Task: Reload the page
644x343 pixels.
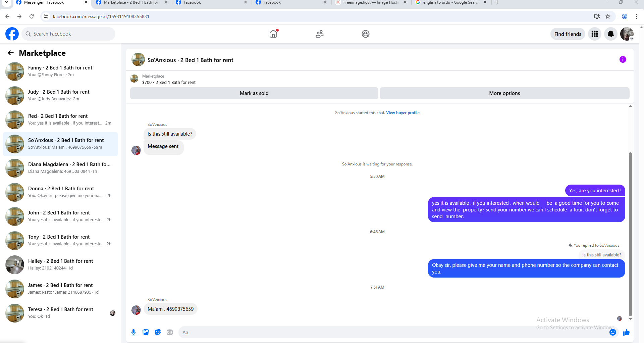Action: [32, 16]
